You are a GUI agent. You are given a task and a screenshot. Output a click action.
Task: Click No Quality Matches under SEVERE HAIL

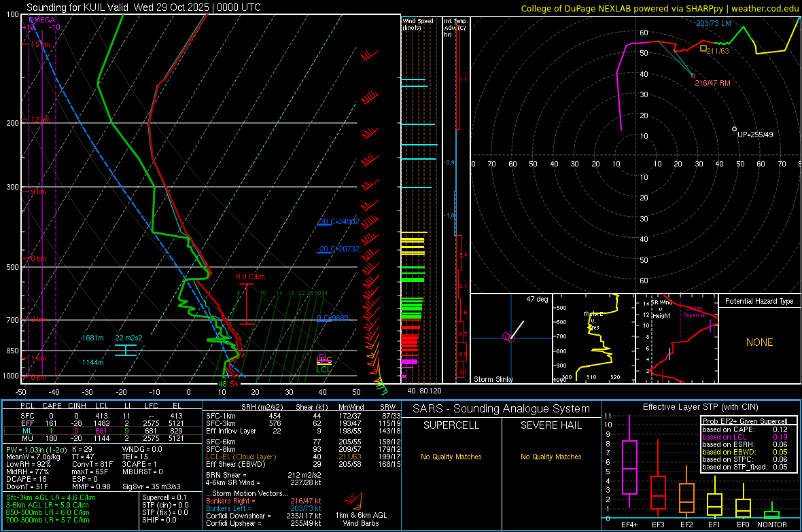coord(551,457)
